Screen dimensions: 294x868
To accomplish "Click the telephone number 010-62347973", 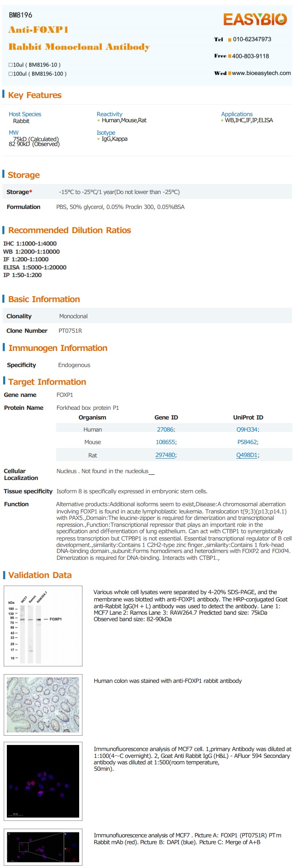I will 252,39.
